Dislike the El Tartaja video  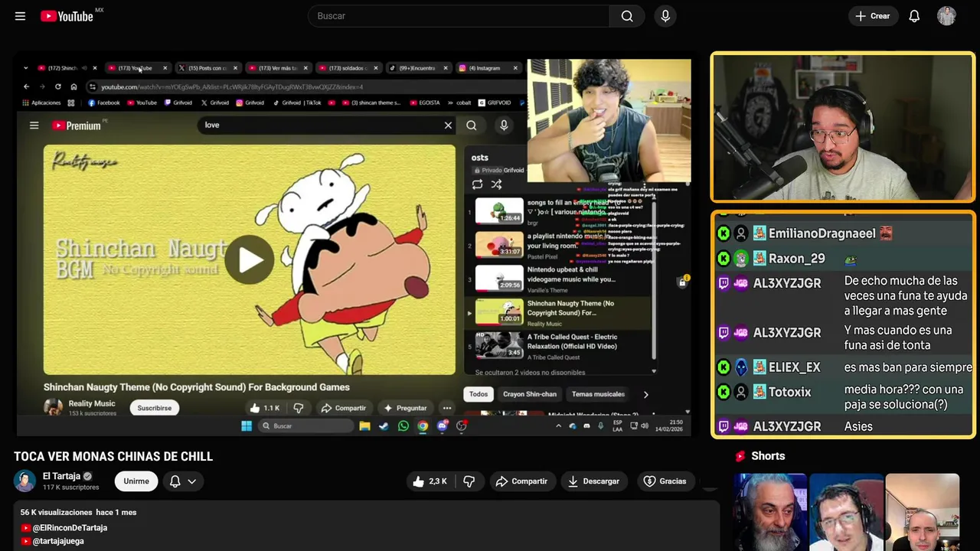pyautogui.click(x=469, y=481)
